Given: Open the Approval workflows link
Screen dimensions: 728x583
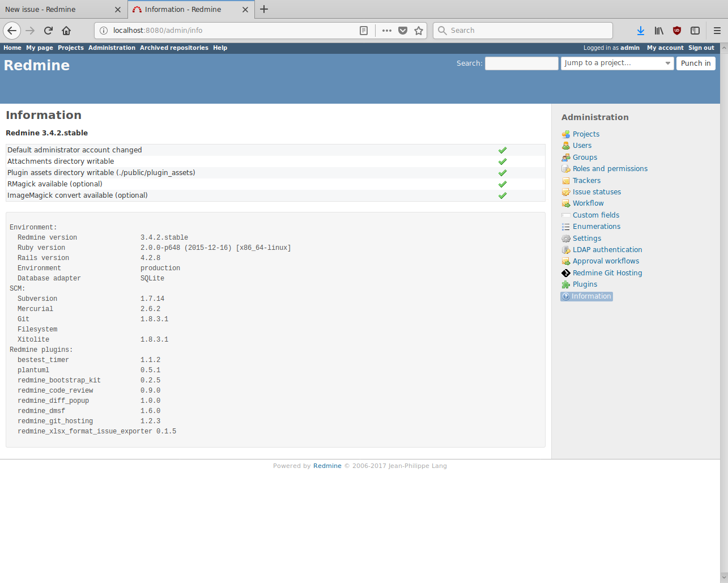Looking at the screenshot, I should pos(606,261).
